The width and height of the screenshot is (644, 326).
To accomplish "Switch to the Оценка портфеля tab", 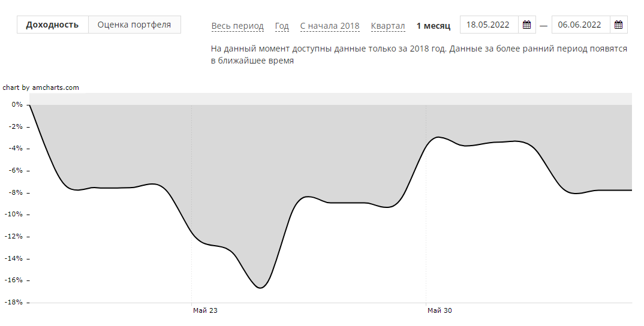I will [x=134, y=25].
